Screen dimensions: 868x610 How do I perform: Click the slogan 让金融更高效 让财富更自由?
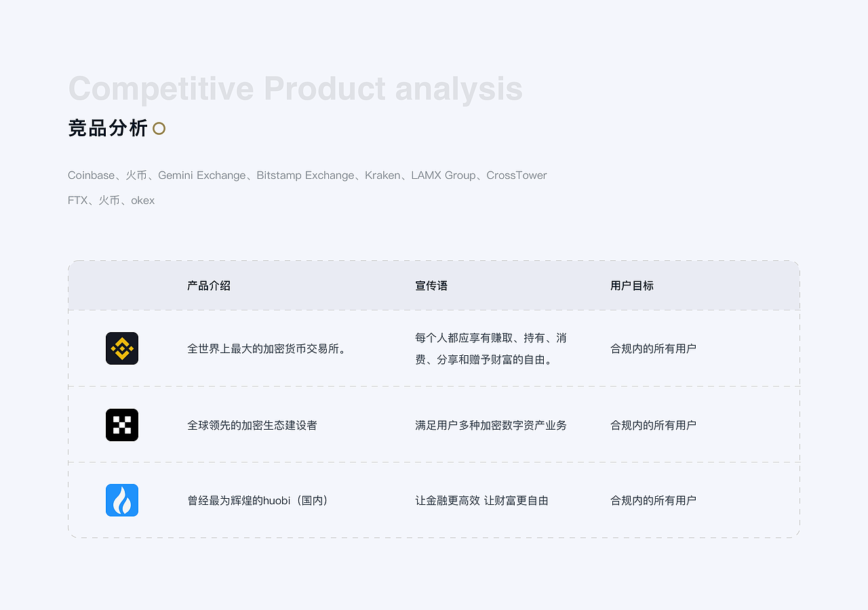[x=481, y=500]
